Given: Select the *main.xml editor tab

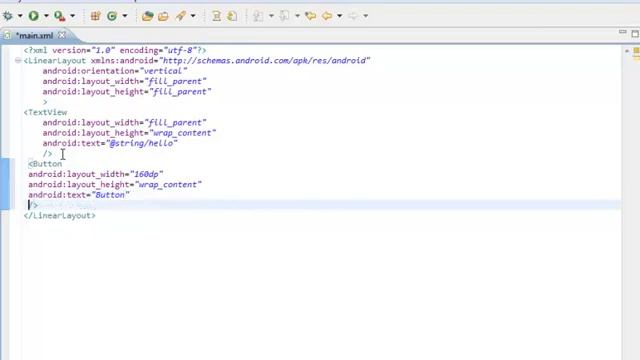Looking at the screenshot, I should pos(34,36).
